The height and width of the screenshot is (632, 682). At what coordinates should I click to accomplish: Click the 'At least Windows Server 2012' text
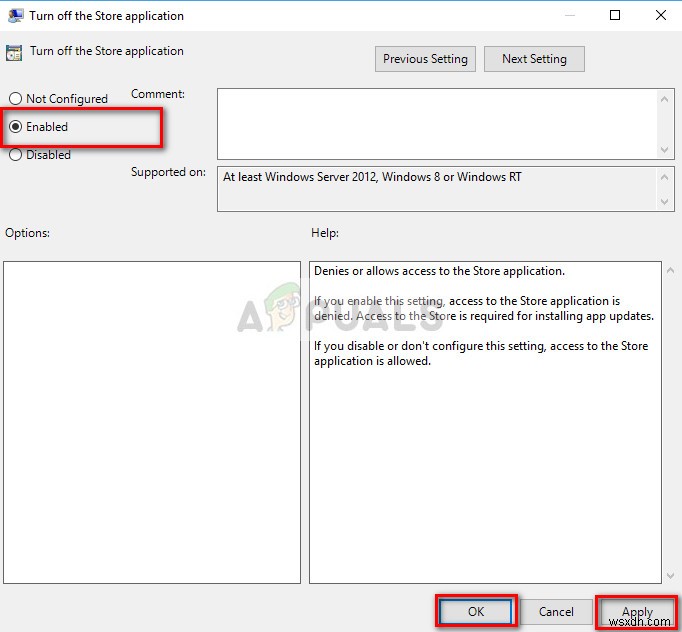click(372, 177)
